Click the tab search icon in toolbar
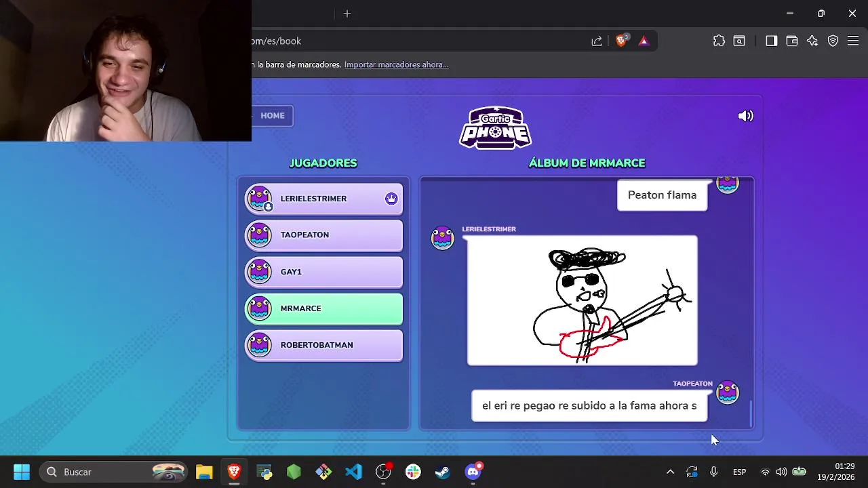The image size is (868, 488). (739, 41)
